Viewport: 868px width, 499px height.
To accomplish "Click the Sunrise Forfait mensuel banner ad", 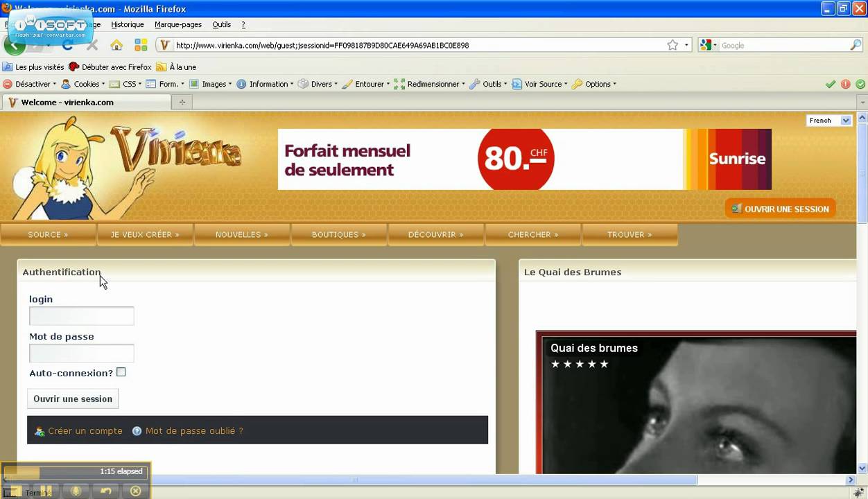I will (x=525, y=159).
